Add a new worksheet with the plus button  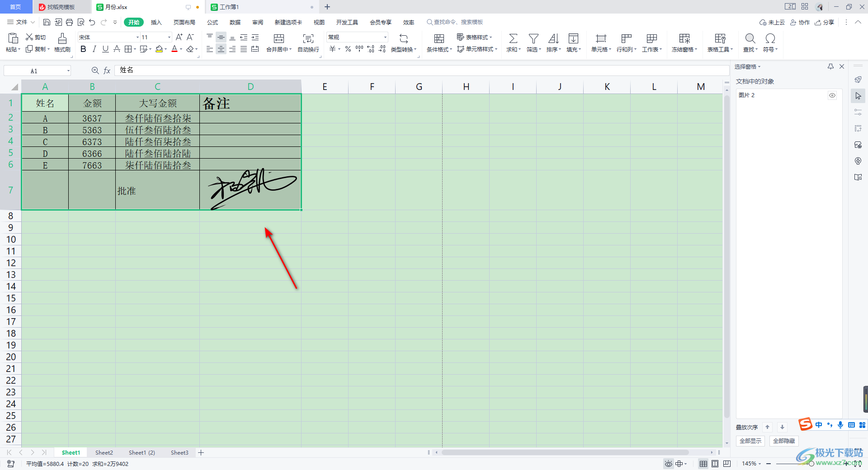pos(201,452)
